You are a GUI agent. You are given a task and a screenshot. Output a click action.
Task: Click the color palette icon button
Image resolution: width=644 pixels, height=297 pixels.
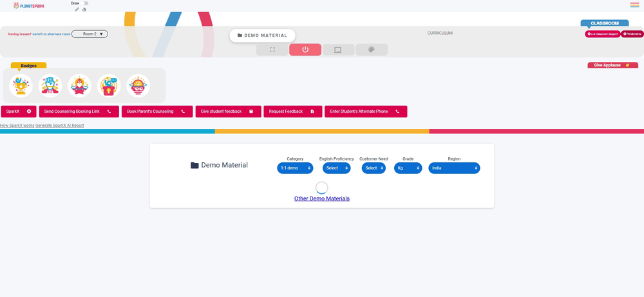[372, 50]
